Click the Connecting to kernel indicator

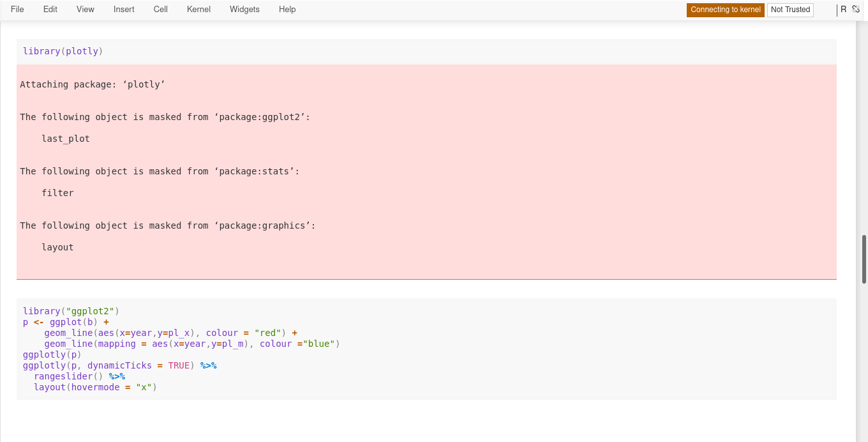click(x=726, y=10)
